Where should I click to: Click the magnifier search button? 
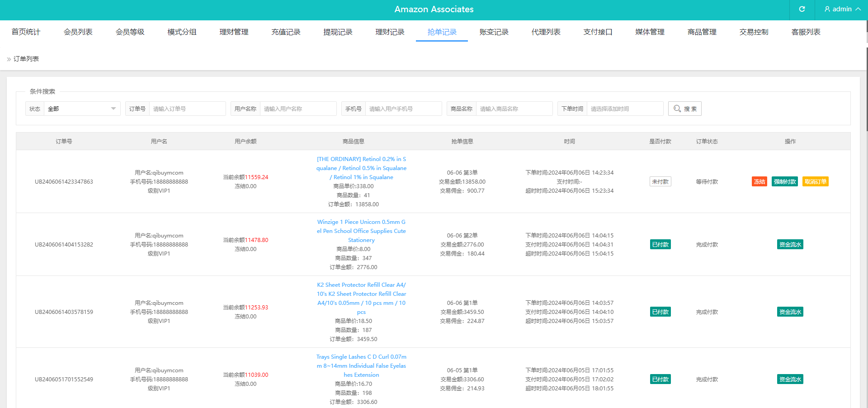click(684, 109)
